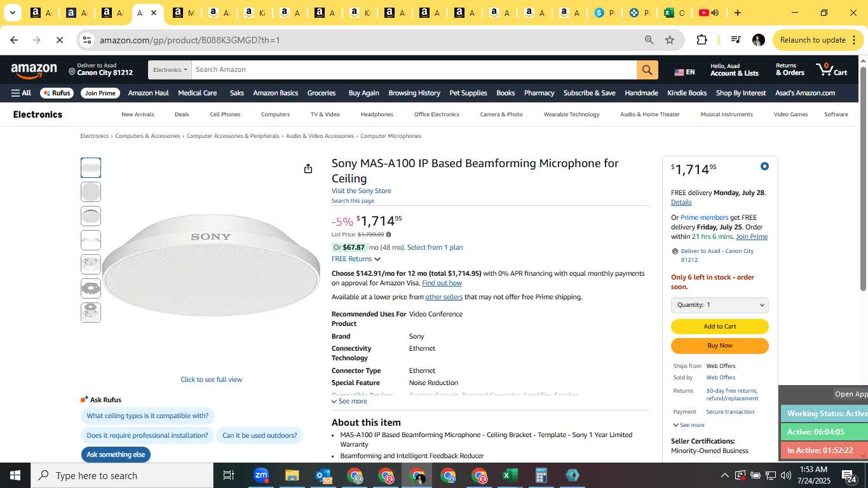Open Account & Lists menu
868x488 pixels.
[x=735, y=69]
